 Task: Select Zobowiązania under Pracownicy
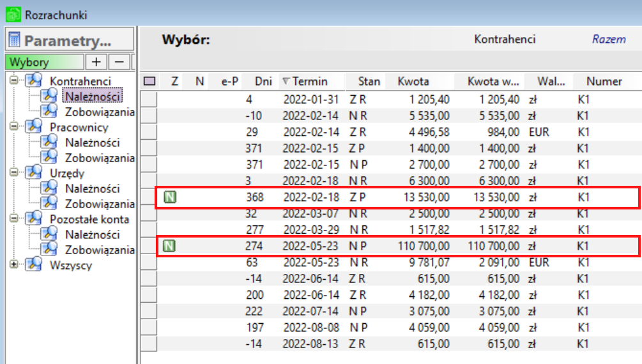coord(100,158)
